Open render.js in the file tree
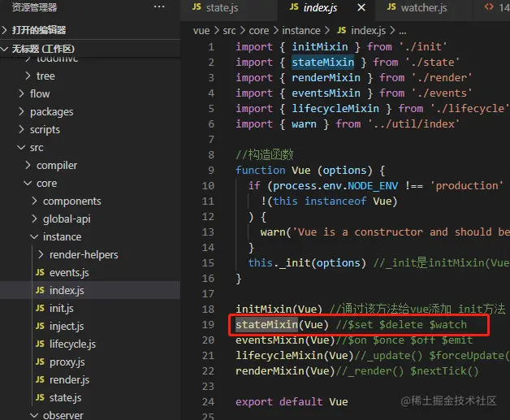Screen dimensions: 510x420 click(x=90, y=379)
